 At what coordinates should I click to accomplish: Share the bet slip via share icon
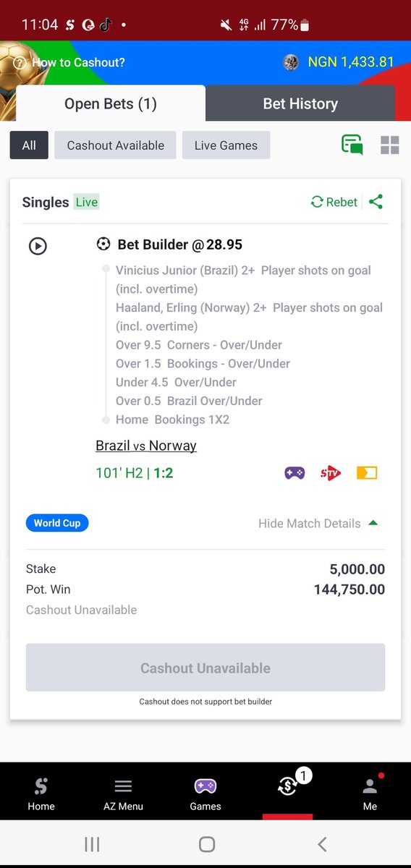pos(376,203)
